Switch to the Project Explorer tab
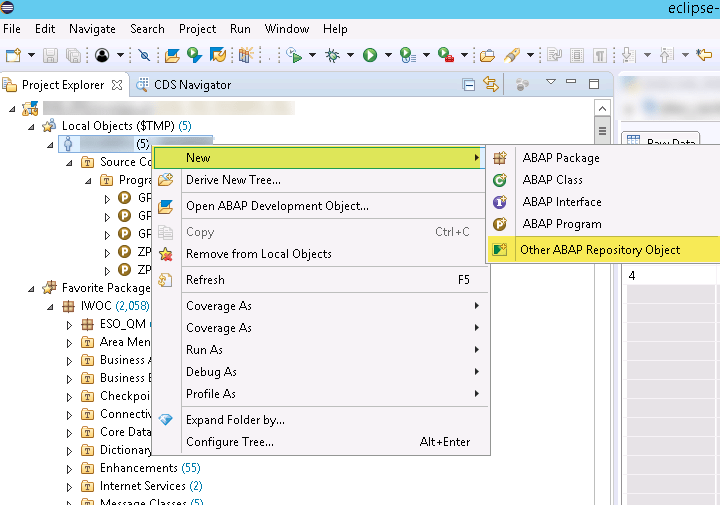This screenshot has width=720, height=505. 63,85
